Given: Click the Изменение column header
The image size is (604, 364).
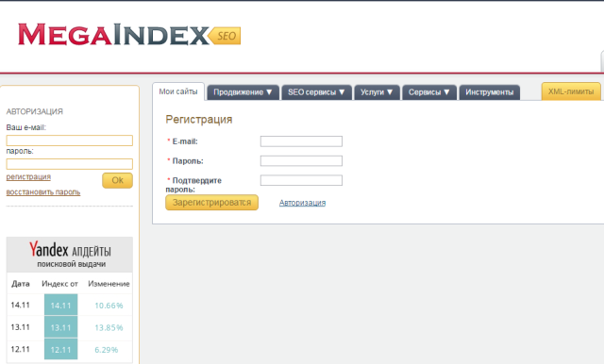Looking at the screenshot, I should (109, 284).
